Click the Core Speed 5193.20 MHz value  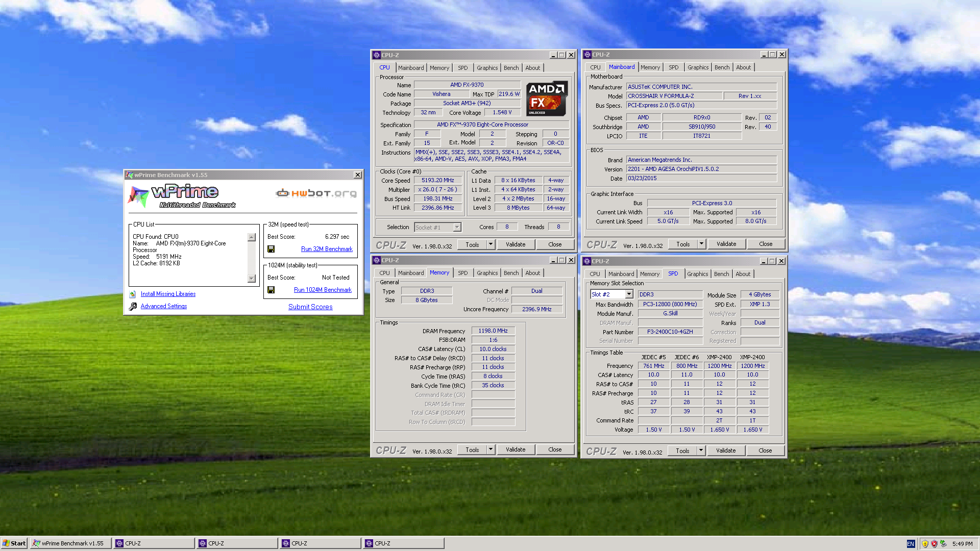pos(438,180)
